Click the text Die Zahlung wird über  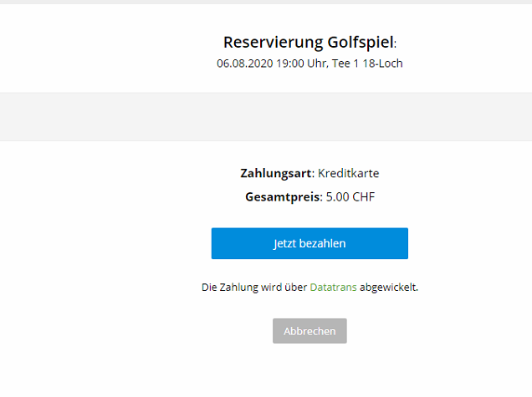[254, 287]
